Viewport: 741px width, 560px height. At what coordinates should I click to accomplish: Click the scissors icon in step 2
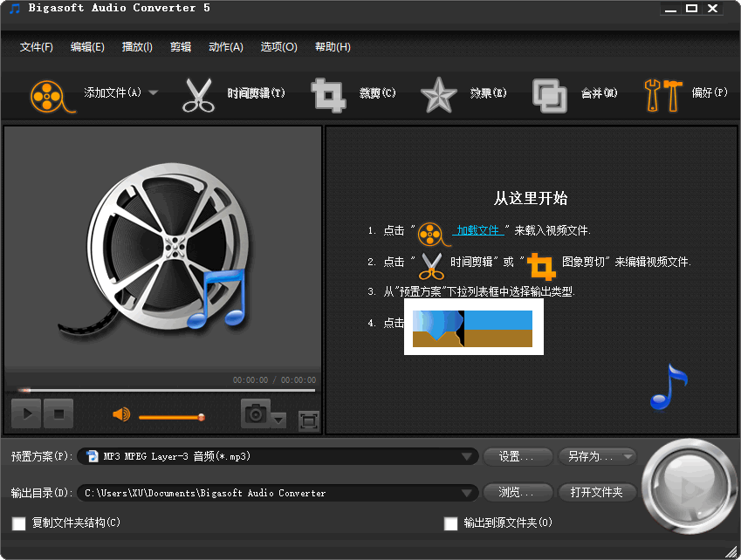(431, 267)
